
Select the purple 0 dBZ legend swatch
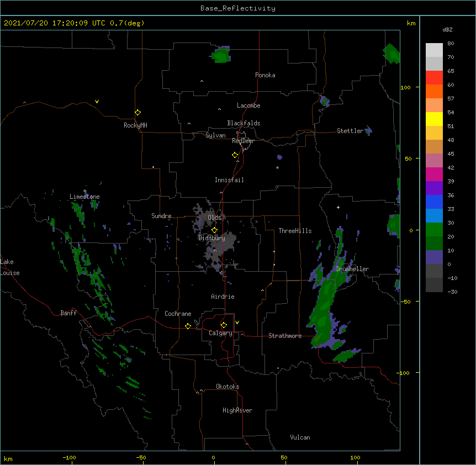(434, 257)
